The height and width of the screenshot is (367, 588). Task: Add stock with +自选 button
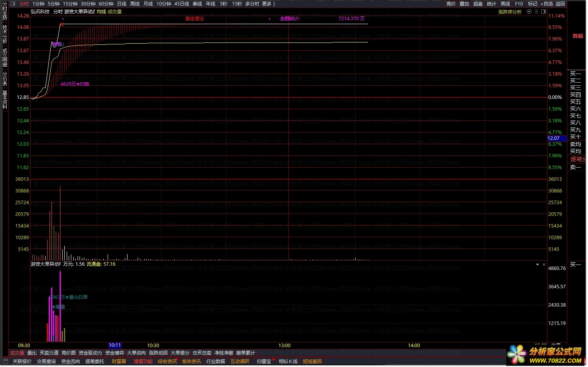pos(547,4)
